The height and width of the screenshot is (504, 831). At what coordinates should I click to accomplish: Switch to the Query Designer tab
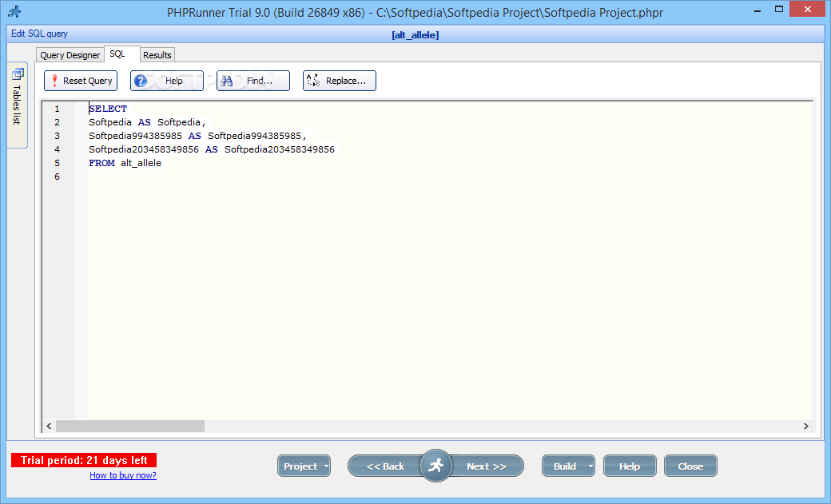pyautogui.click(x=70, y=55)
